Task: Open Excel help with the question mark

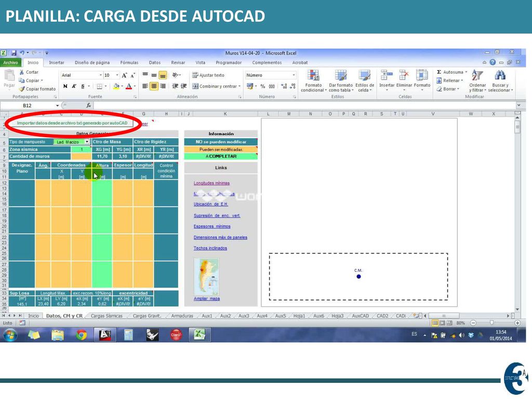Action: [493, 62]
